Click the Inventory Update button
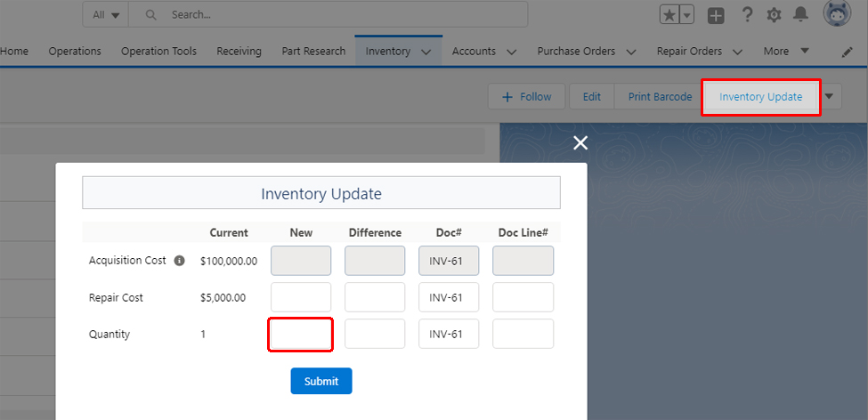The image size is (868, 420). point(760,97)
